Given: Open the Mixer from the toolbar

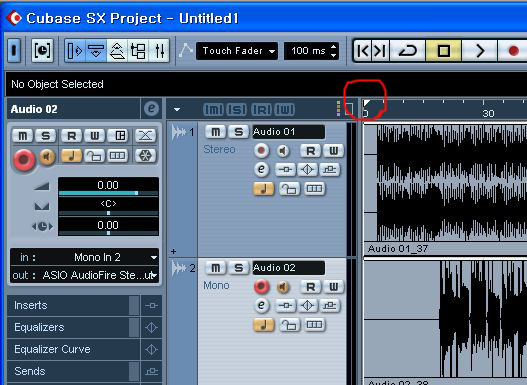Looking at the screenshot, I should (x=160, y=51).
